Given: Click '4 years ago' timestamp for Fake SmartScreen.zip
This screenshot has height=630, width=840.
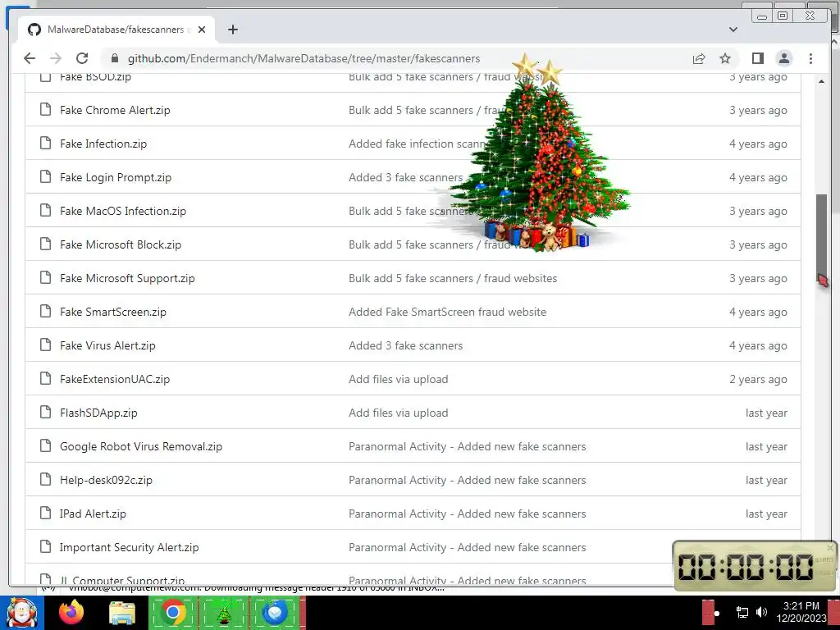Looking at the screenshot, I should (758, 312).
